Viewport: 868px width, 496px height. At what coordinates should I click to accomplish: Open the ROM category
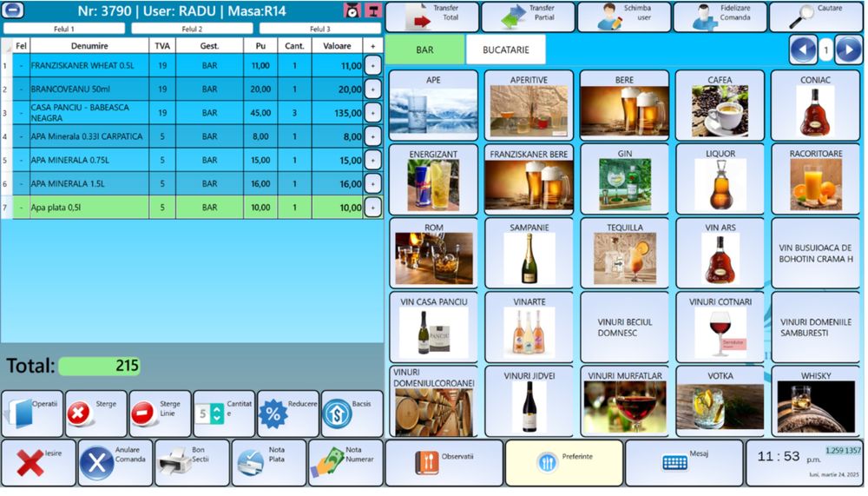[x=433, y=254]
